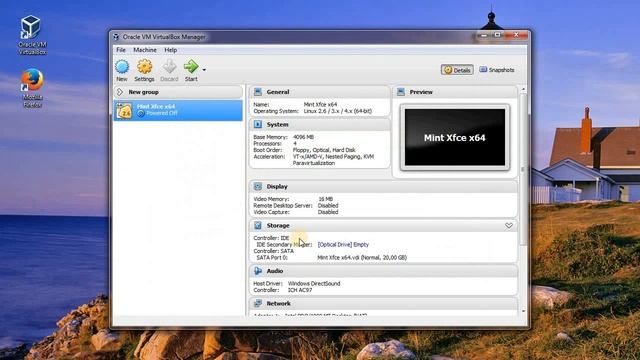
Task: Click the details pane scroll up arrow
Action: 523,89
